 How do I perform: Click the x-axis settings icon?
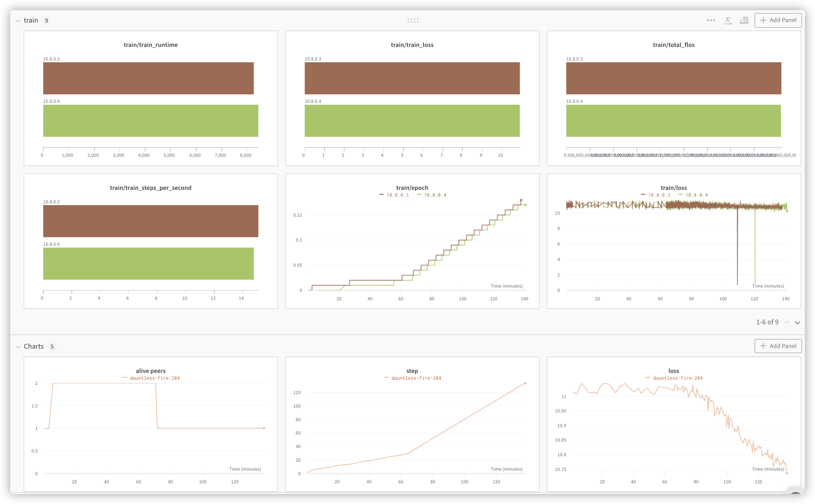tap(728, 20)
